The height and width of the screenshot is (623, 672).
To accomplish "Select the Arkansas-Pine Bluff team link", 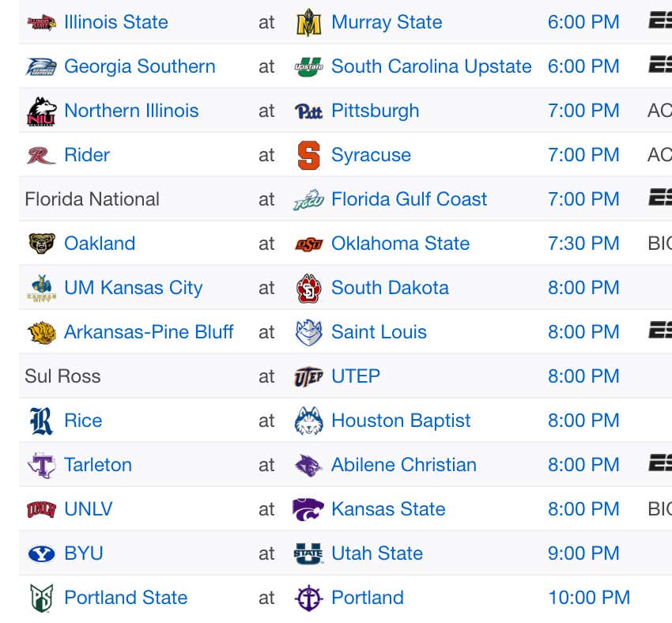I will [x=149, y=332].
